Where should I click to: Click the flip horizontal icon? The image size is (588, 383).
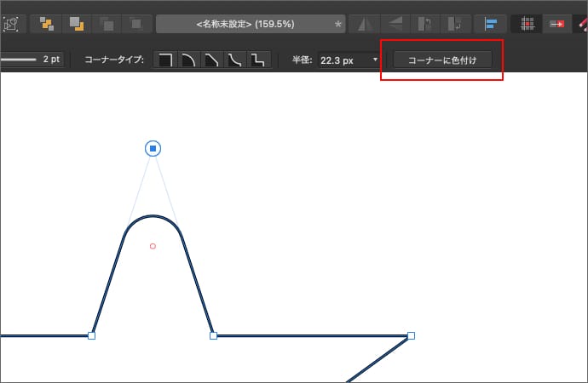click(x=362, y=23)
